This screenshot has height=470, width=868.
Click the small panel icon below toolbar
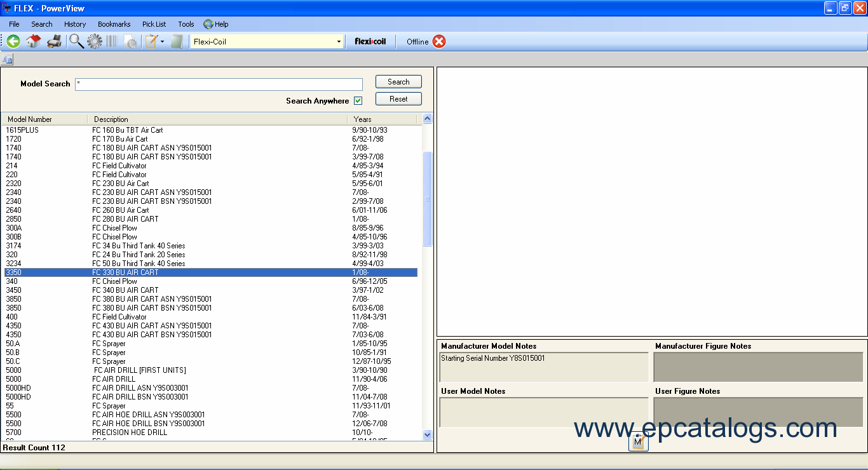pos(7,59)
